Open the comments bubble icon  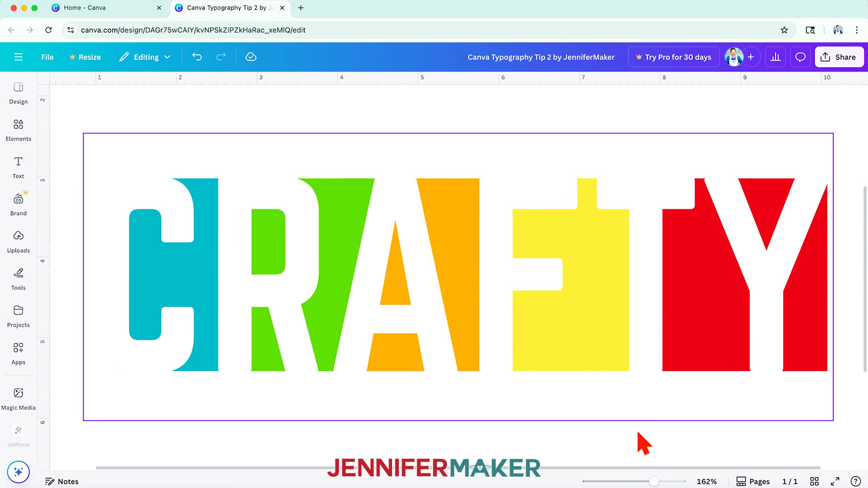tap(800, 57)
